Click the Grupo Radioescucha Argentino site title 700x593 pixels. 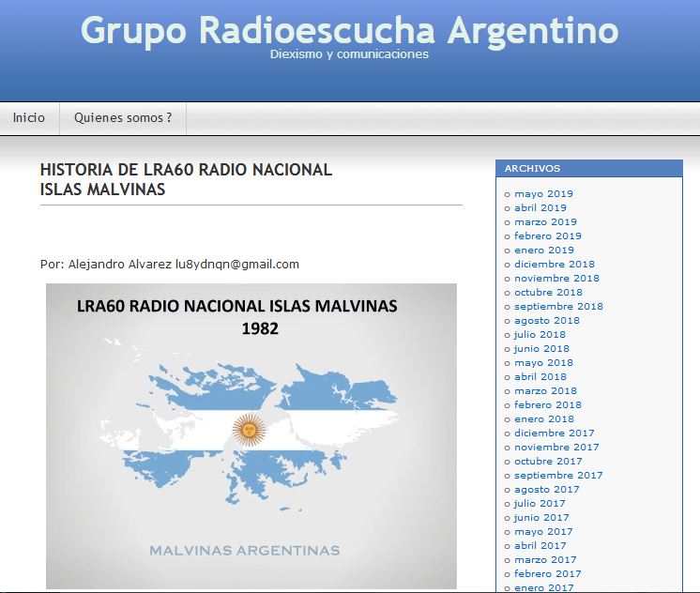click(350, 30)
